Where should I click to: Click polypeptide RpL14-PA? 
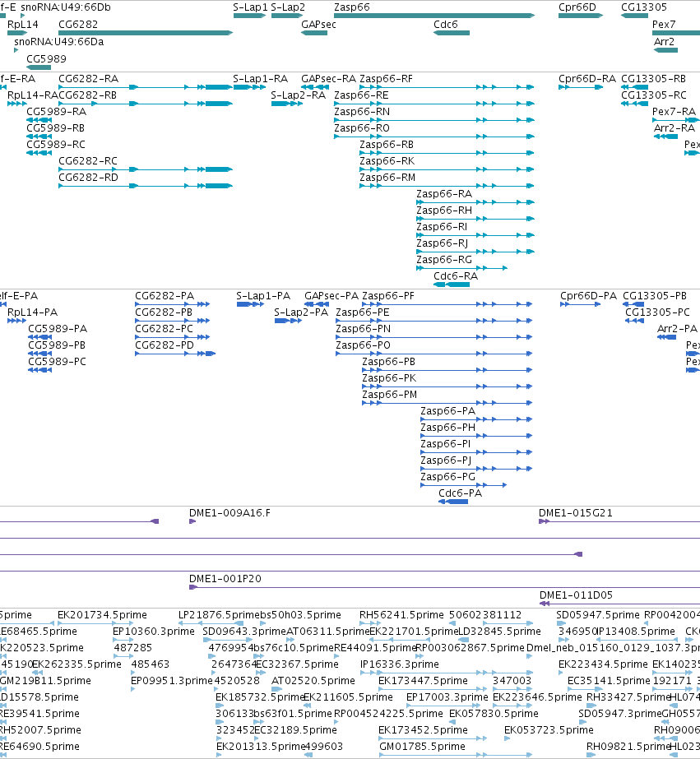[x=17, y=321]
